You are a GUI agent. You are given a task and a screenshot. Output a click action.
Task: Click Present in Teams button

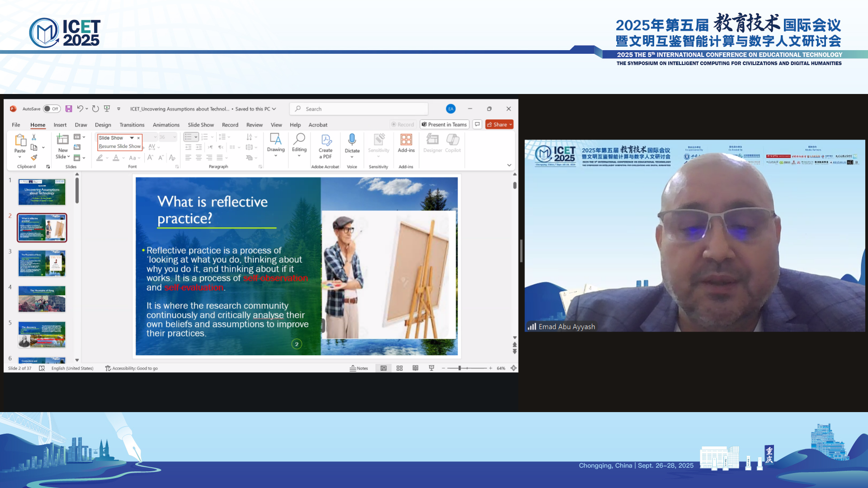pyautogui.click(x=444, y=125)
